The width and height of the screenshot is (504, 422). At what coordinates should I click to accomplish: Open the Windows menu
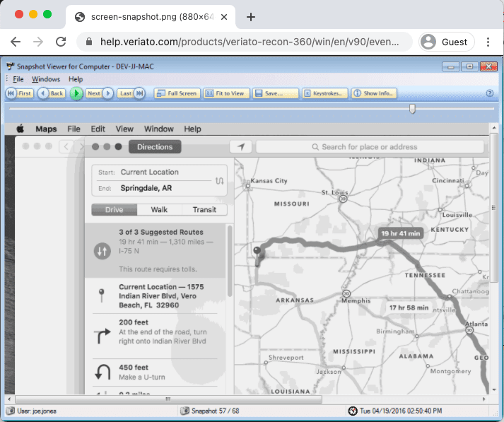click(46, 79)
